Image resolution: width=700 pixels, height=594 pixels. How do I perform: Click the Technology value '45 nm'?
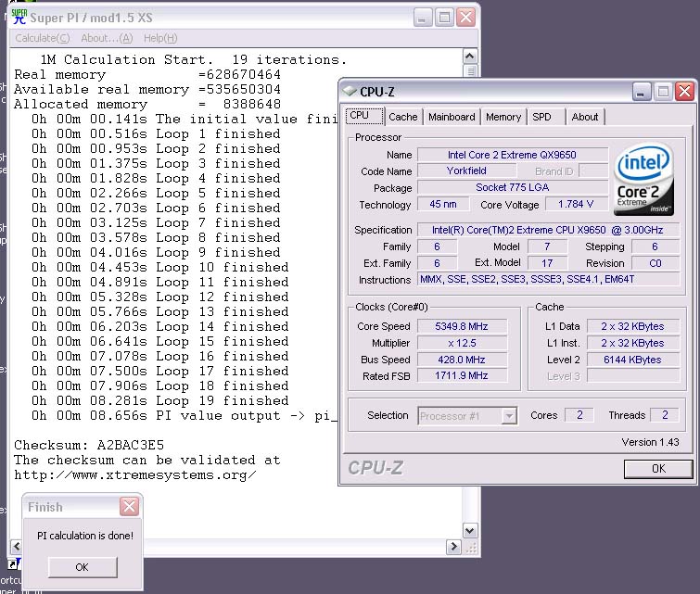click(x=443, y=205)
